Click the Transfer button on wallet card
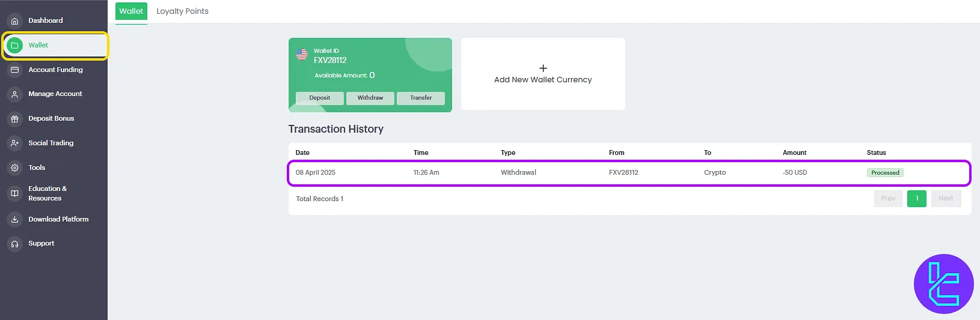Image resolution: width=980 pixels, height=320 pixels. click(421, 98)
